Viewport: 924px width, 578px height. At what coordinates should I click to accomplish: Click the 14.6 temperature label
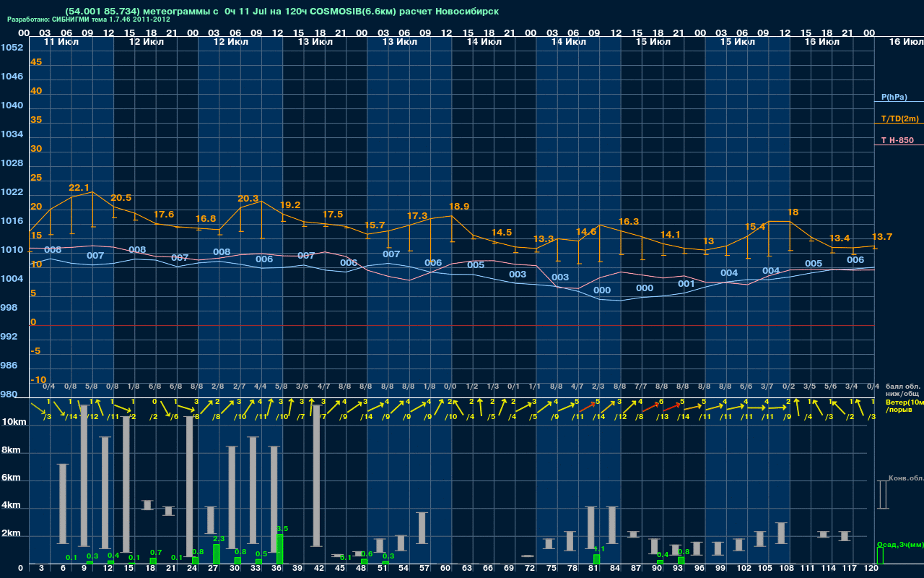click(586, 232)
